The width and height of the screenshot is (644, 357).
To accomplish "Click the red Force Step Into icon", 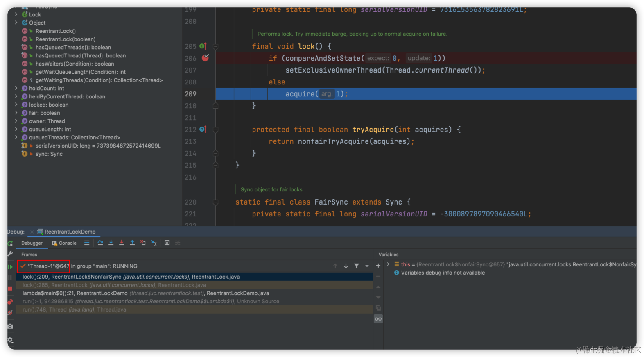I will click(122, 243).
